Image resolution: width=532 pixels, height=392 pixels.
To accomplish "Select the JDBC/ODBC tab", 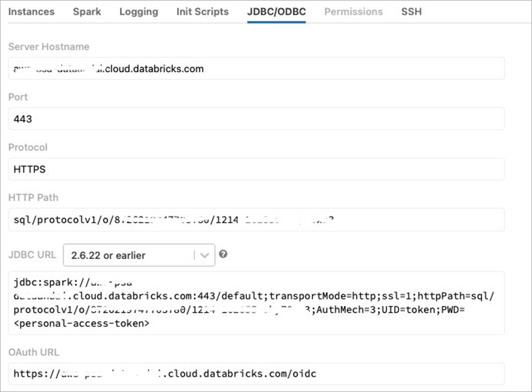I will point(277,12).
